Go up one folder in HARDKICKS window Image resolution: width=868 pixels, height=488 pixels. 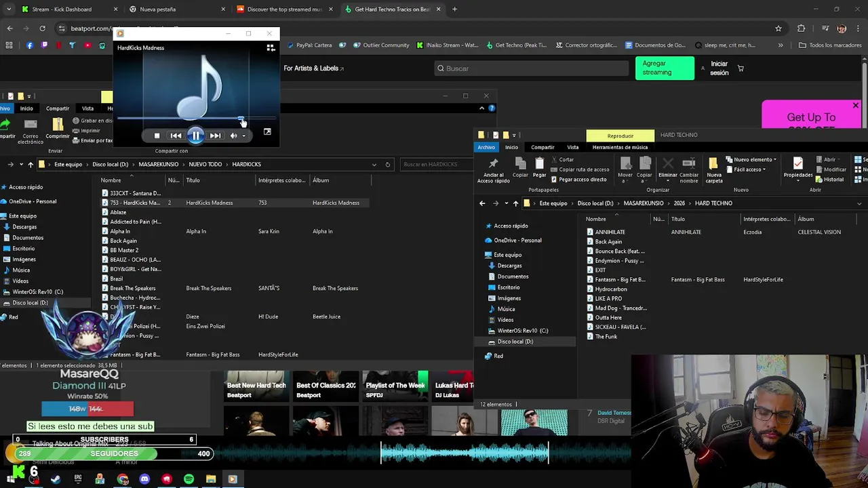point(31,164)
